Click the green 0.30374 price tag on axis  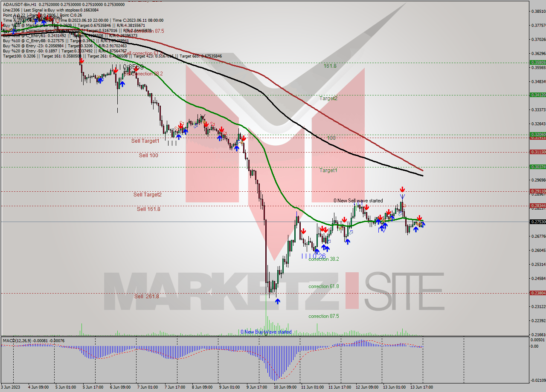point(537,167)
